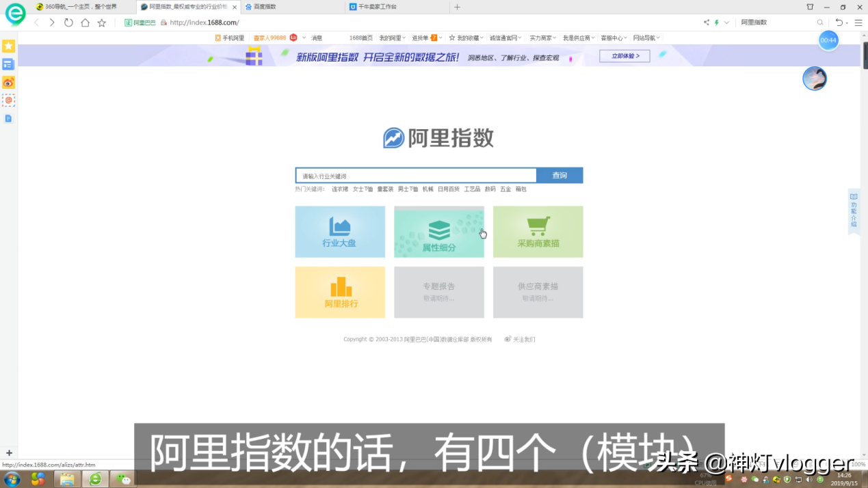Expand the 我的阿里 dropdown menu
Viewport: 868px width, 488px height.
tap(393, 38)
